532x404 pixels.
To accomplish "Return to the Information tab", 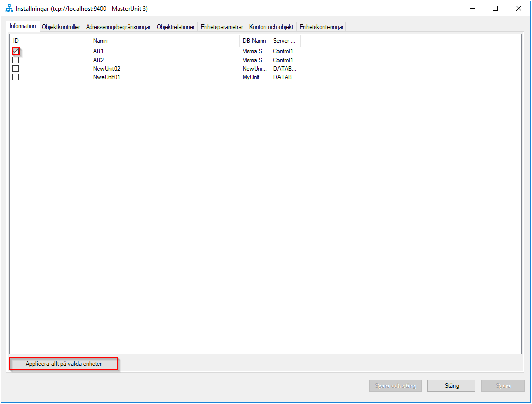I will click(x=22, y=26).
